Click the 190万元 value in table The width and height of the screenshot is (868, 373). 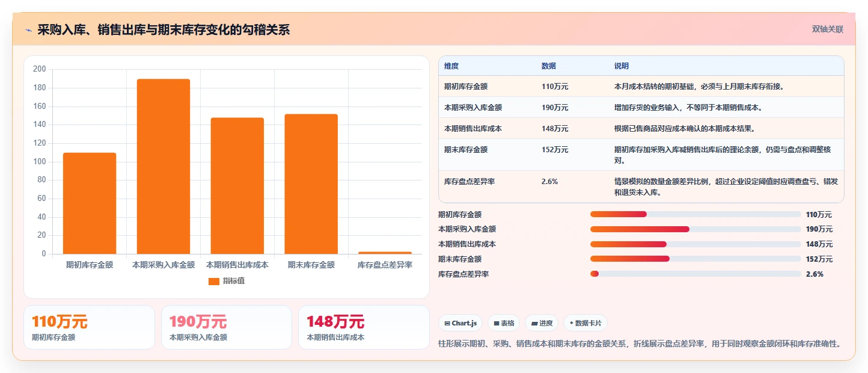coord(555,108)
